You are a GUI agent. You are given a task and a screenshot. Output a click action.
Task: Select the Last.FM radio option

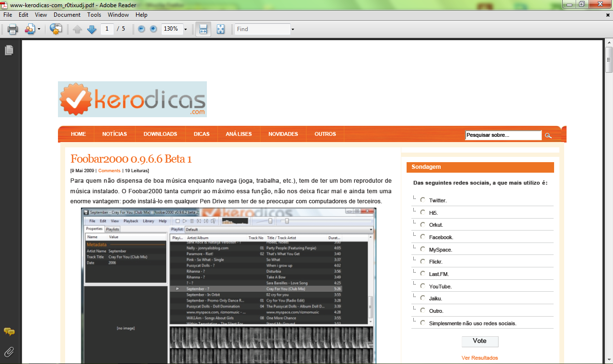(422, 274)
